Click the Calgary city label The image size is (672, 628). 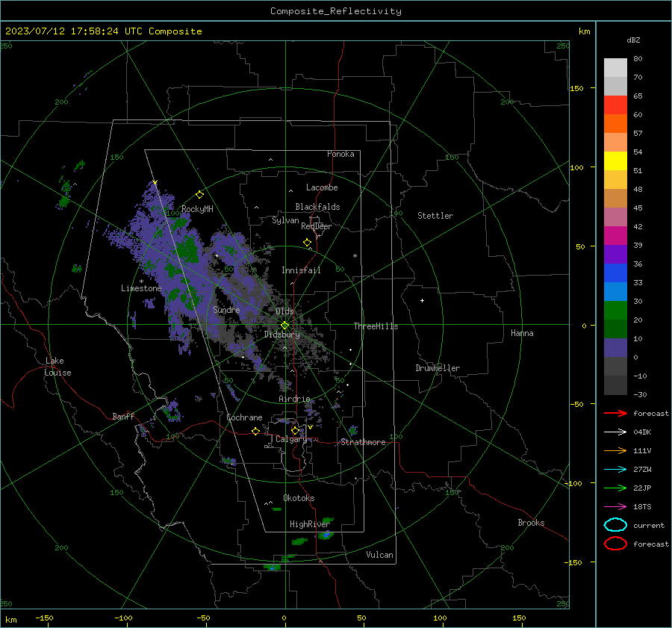(x=291, y=439)
